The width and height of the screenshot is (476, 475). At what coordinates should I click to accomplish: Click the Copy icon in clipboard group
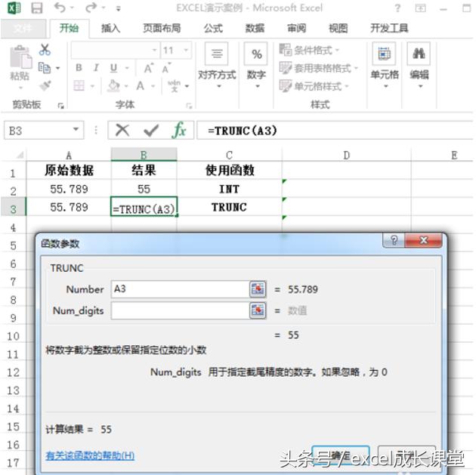point(45,68)
